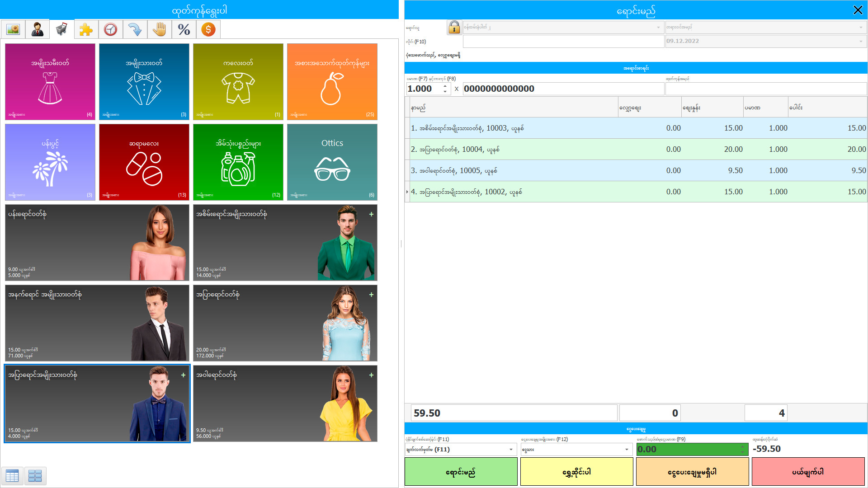Click the barcode 0000000000000 input field
The width and height of the screenshot is (868, 488).
point(563,89)
